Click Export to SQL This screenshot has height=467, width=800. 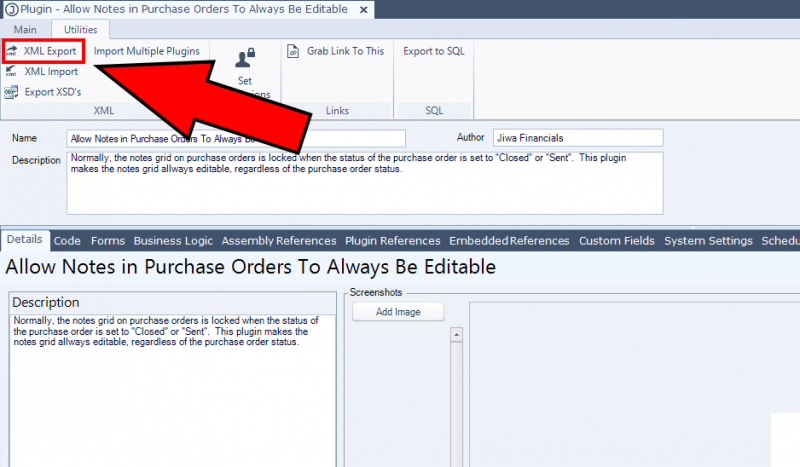[434, 51]
